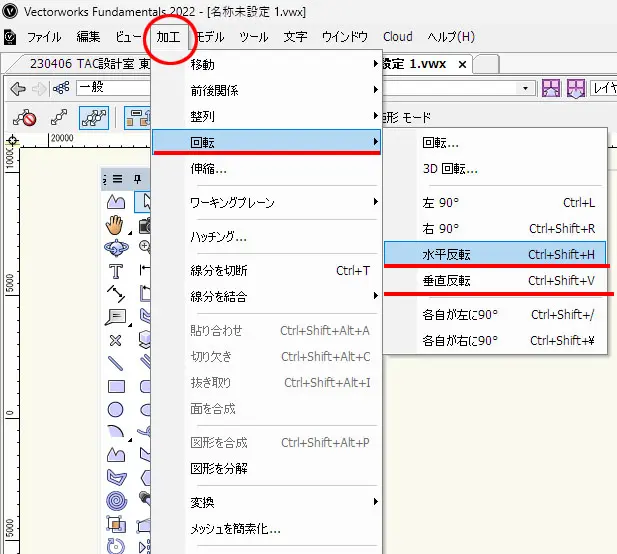Image resolution: width=617 pixels, height=554 pixels.
Task: Pin the tool palette with pushpin
Action: coord(137,179)
